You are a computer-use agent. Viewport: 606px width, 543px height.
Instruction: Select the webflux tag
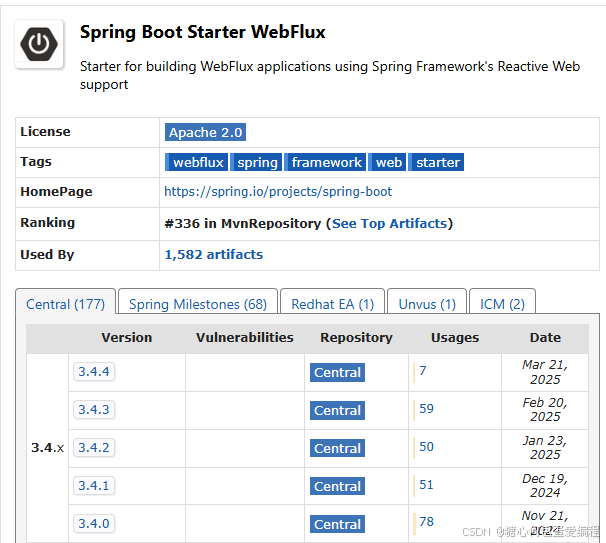[x=196, y=162]
